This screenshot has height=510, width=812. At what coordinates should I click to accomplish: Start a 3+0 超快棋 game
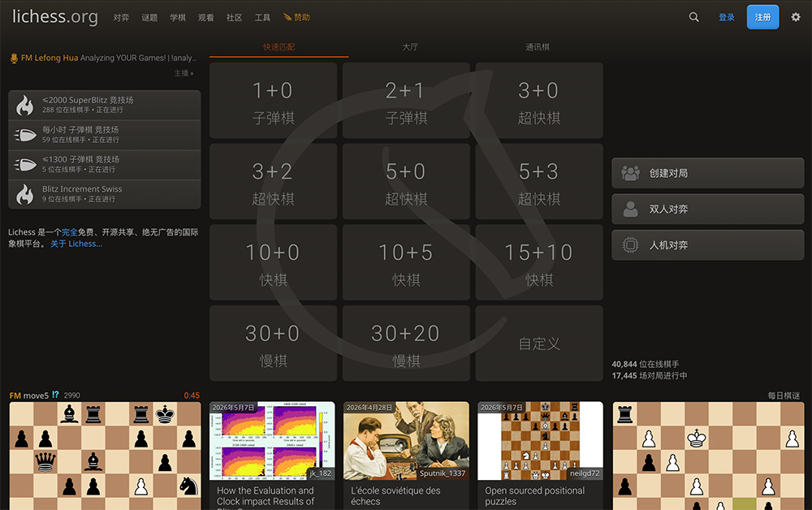tap(539, 101)
